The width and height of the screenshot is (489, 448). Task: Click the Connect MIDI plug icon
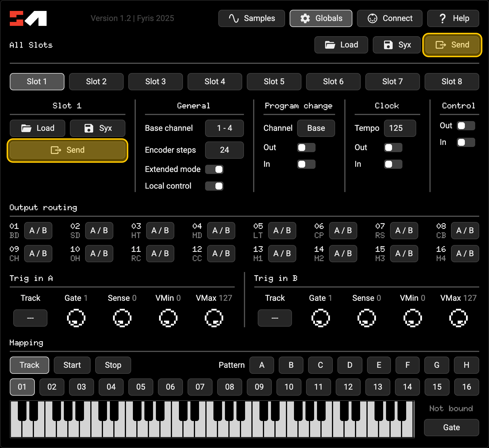click(x=372, y=18)
